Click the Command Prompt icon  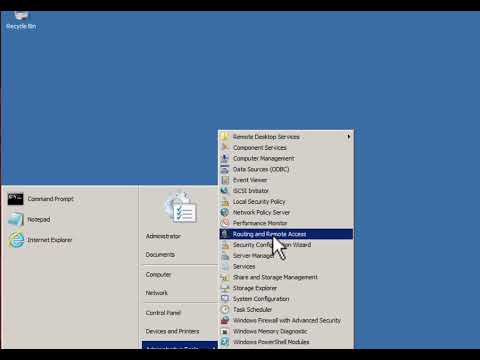point(16,199)
